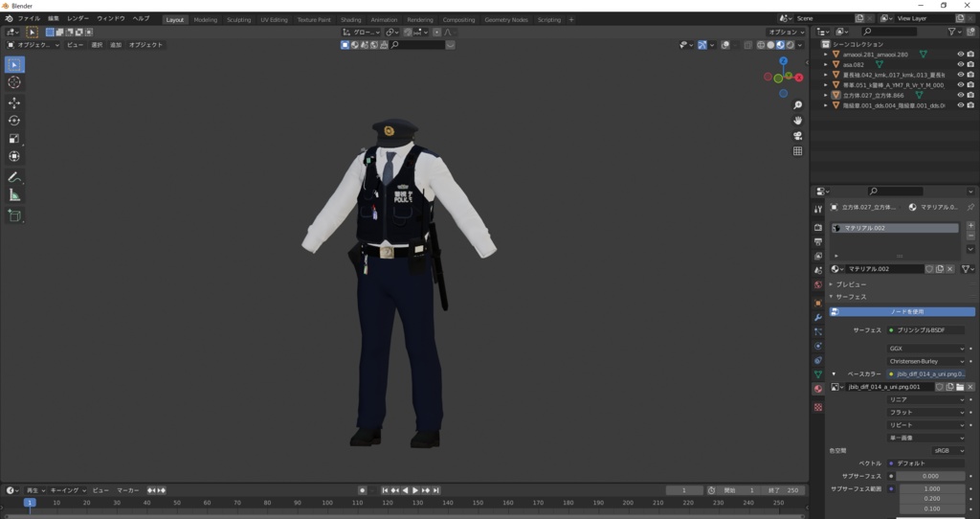The width and height of the screenshot is (980, 519).
Task: Open the Render properties tab
Action: point(818,228)
